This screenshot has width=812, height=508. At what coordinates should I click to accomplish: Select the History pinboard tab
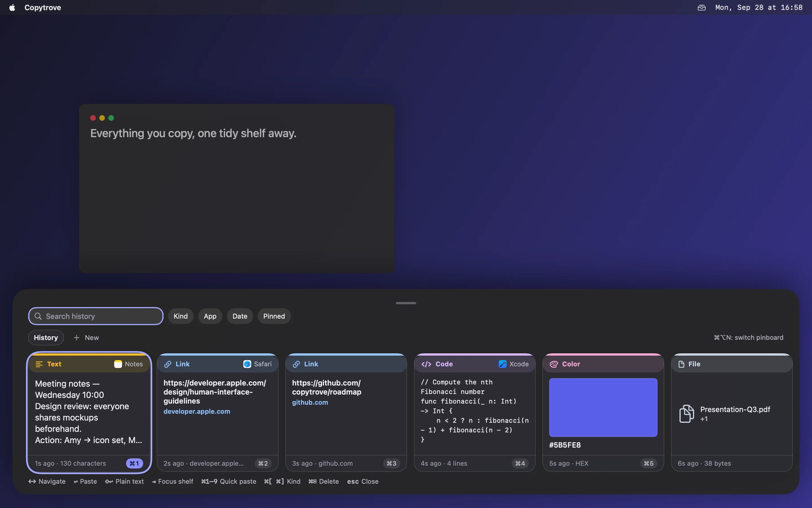click(x=46, y=338)
